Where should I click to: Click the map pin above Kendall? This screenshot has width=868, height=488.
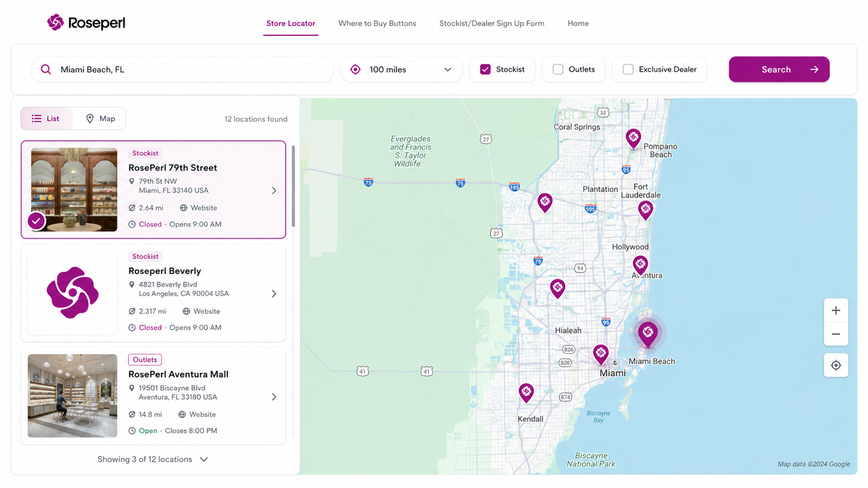(x=526, y=393)
